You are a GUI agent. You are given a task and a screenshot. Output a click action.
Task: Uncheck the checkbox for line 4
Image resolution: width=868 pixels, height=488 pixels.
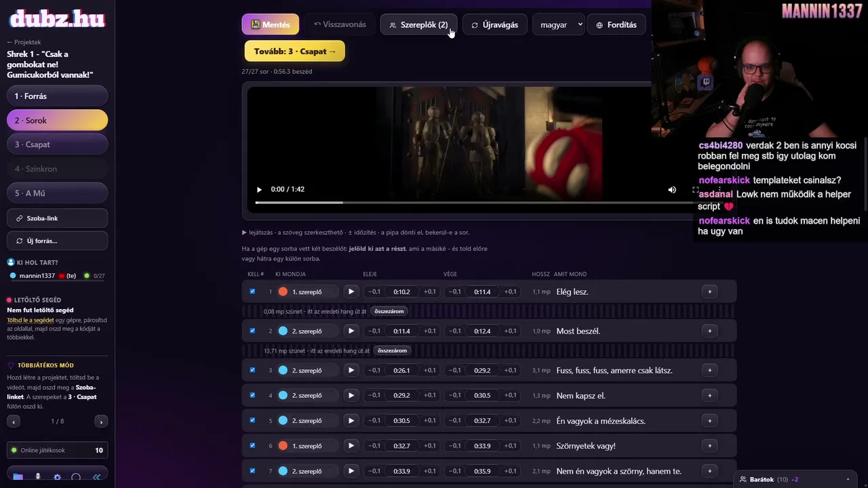click(x=252, y=395)
